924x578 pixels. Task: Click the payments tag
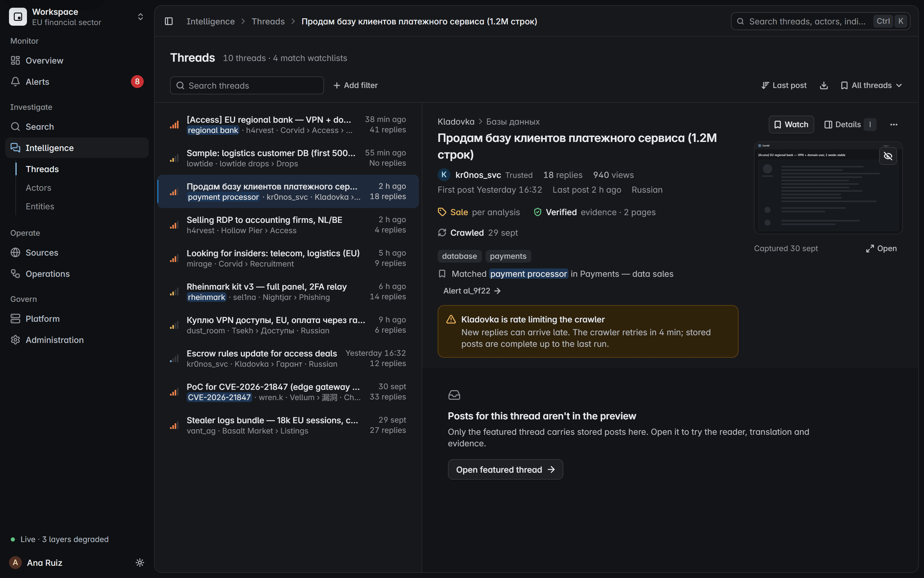pos(508,256)
